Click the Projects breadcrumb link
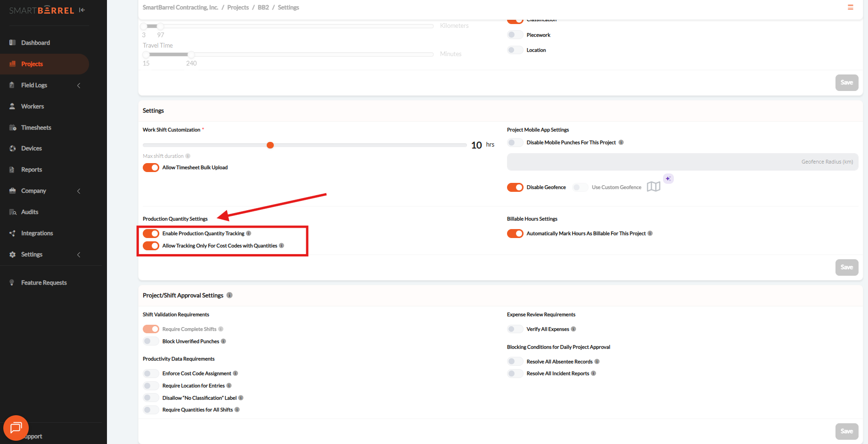The image size is (868, 444). tap(238, 8)
